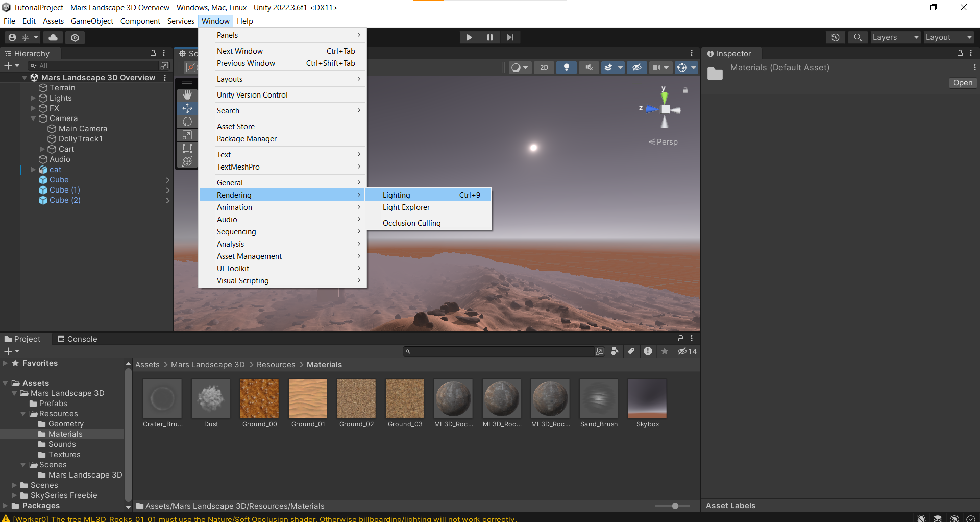Viewport: 980px width, 522px height.
Task: Toggle 2D view mode in Scene
Action: pos(544,67)
